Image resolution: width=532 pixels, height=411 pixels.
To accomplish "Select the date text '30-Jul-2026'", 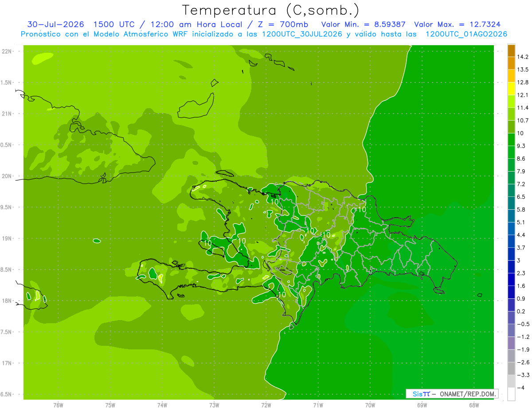I will [x=55, y=24].
